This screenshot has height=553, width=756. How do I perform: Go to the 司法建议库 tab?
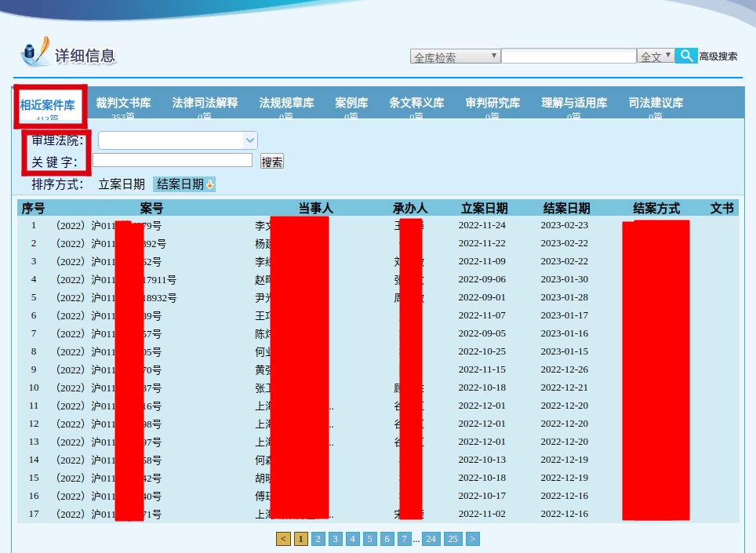click(656, 104)
